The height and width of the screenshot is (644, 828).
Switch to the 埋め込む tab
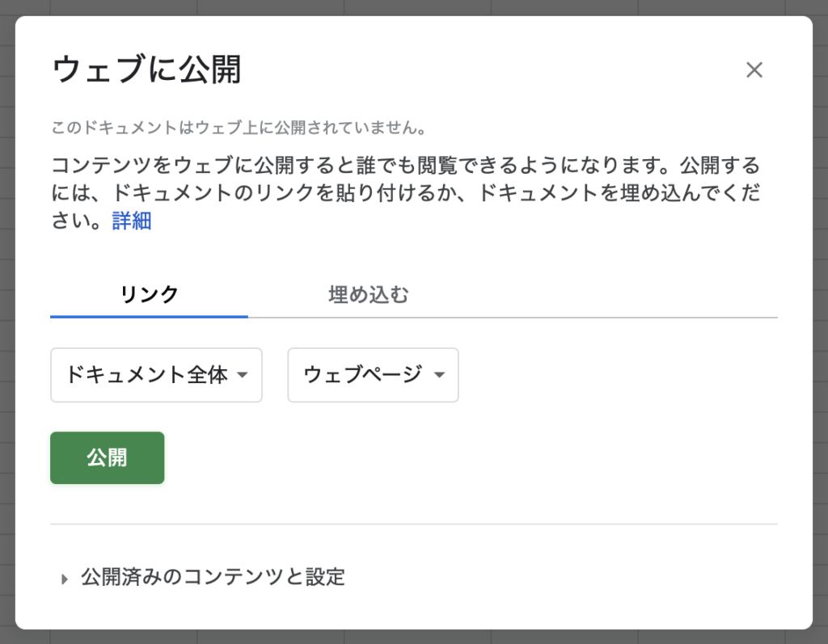[x=368, y=295]
